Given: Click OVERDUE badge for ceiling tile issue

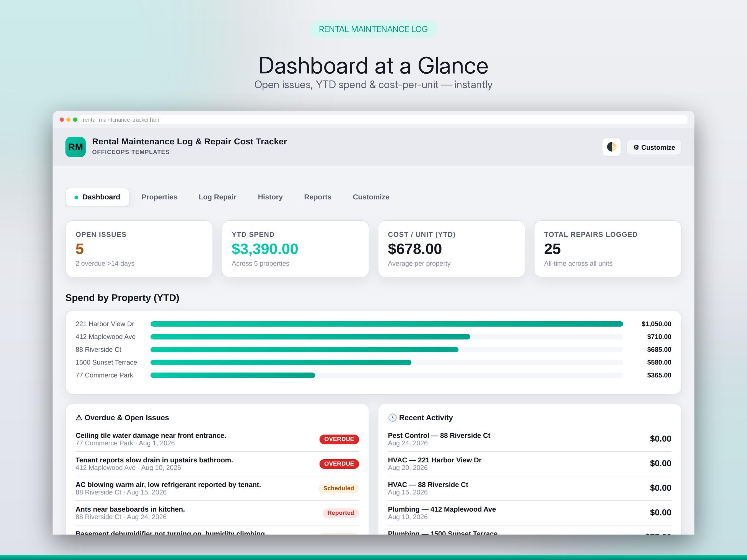Looking at the screenshot, I should [x=339, y=439].
